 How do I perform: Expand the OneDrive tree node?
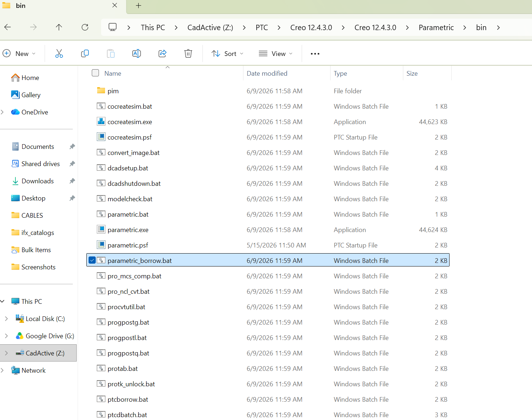(3, 112)
